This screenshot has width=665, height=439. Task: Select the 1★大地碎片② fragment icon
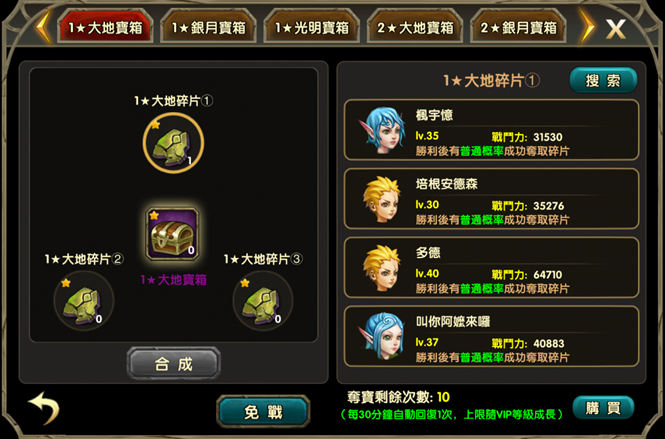coord(84,301)
